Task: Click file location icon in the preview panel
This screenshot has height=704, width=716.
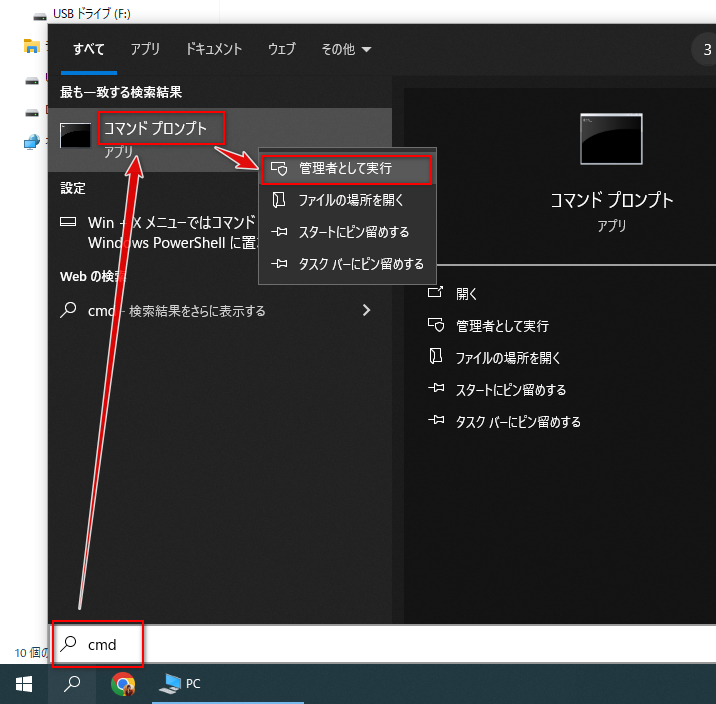Action: pyautogui.click(x=436, y=356)
